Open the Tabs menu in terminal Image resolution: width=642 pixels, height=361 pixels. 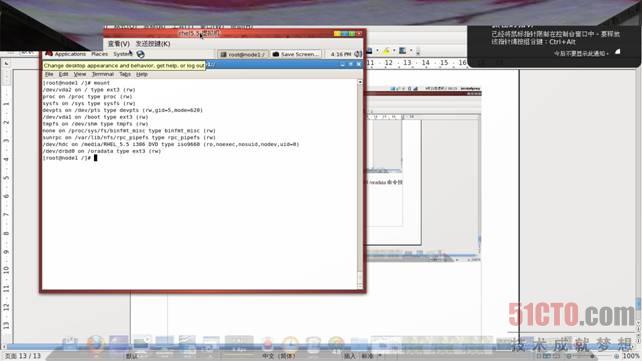point(125,74)
